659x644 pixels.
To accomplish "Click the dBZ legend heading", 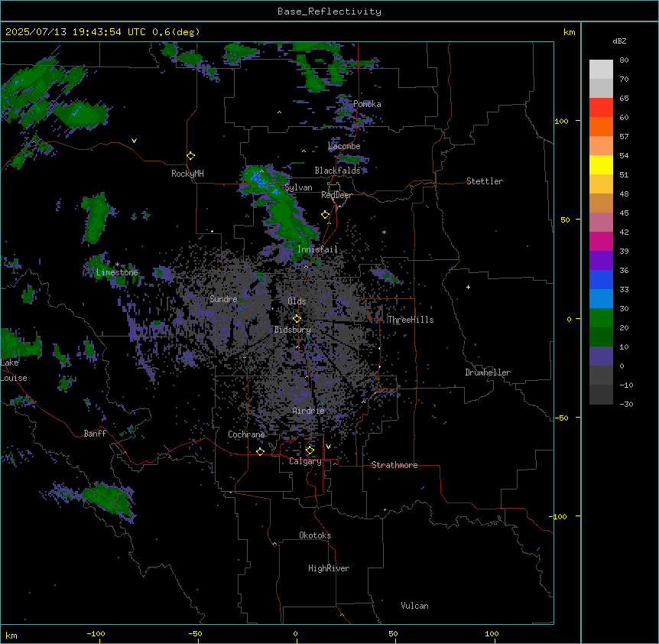I will (619, 41).
